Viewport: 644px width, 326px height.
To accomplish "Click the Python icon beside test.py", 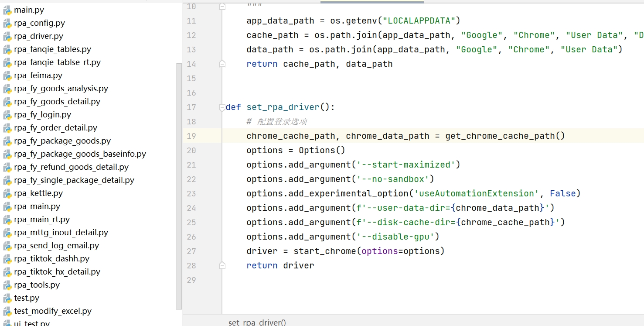I will click(7, 298).
